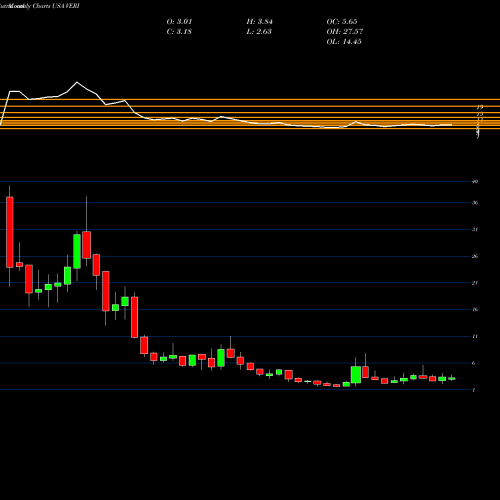Select the low value L: 2.63
This screenshot has width=500, height=500.
(x=259, y=32)
